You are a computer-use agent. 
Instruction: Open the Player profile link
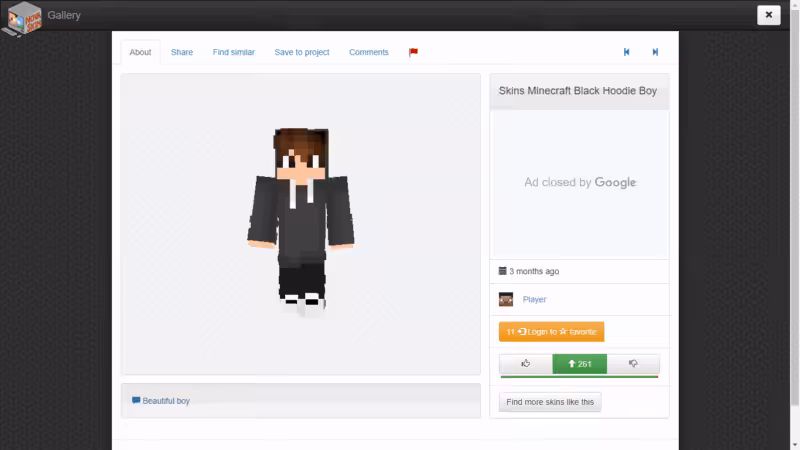(534, 299)
